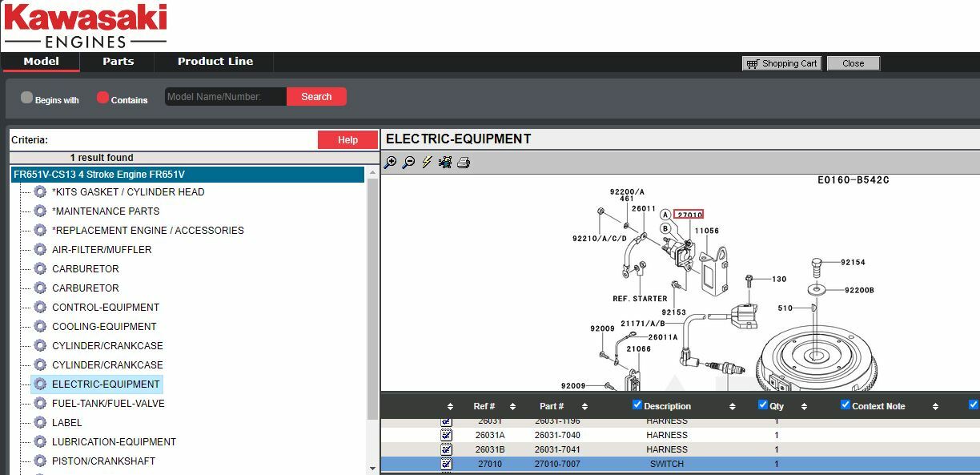Click the Close button
This screenshot has height=475, width=980.
point(853,63)
